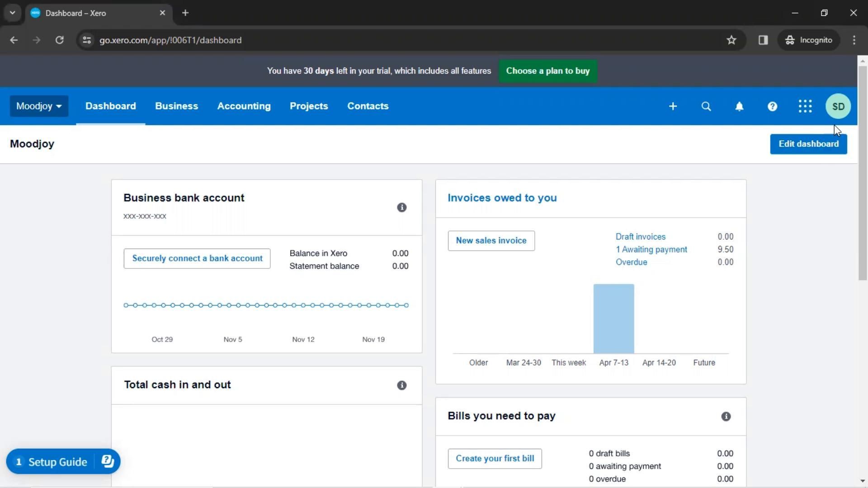Image resolution: width=868 pixels, height=488 pixels.
Task: Open the Contacts menu
Action: click(368, 106)
